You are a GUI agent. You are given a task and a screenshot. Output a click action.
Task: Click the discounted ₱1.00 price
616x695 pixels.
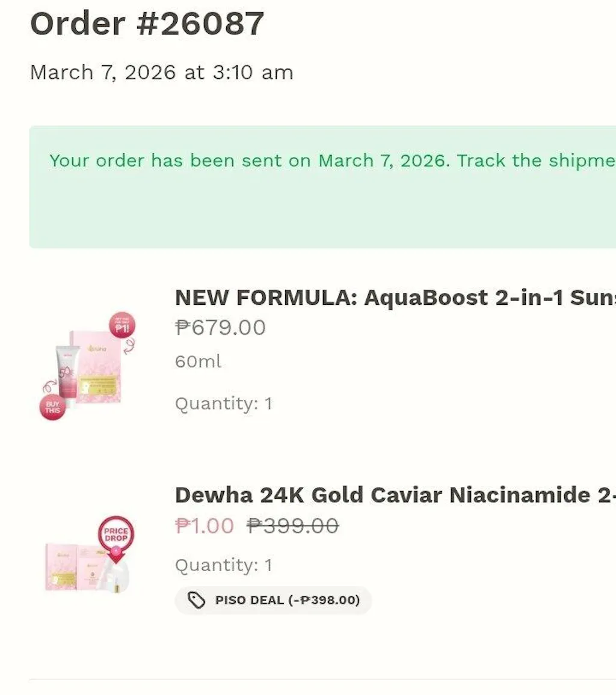pyautogui.click(x=204, y=526)
